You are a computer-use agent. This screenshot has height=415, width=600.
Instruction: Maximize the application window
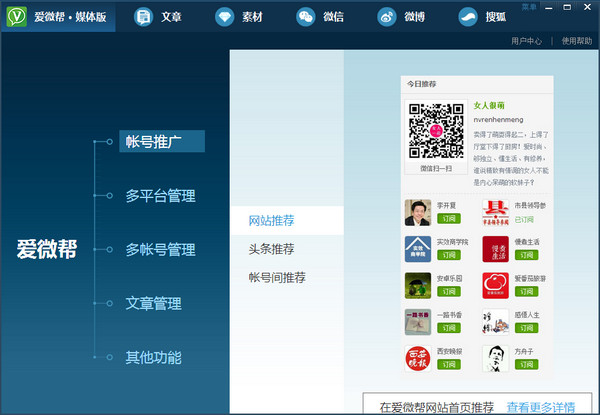tap(567, 7)
